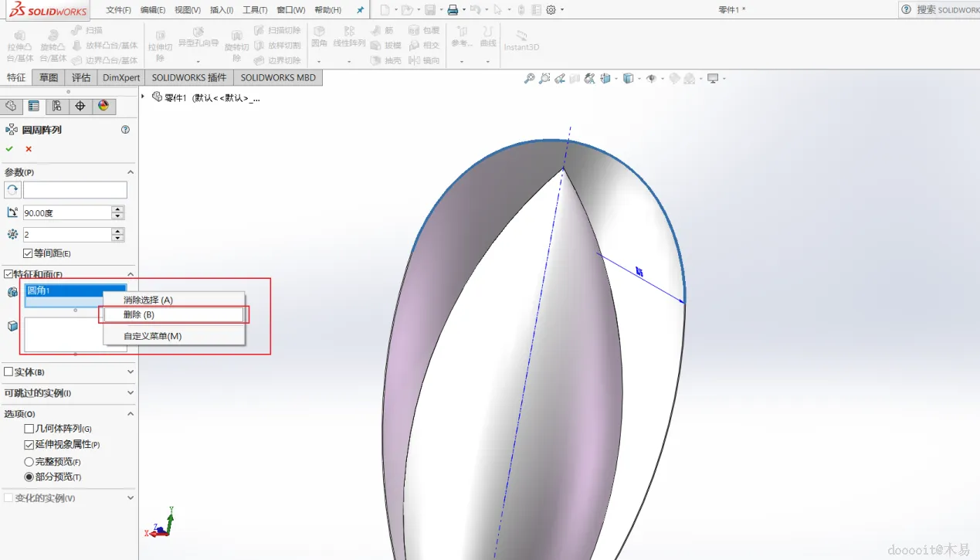Image resolution: width=980 pixels, height=560 pixels.
Task: Enable the 几何体阵列 geometry pattern checkbox
Action: click(29, 429)
